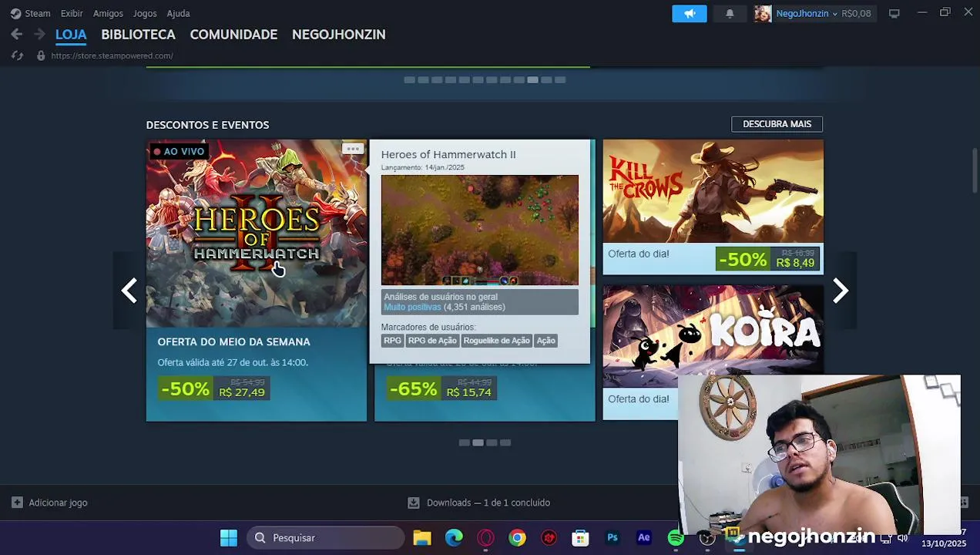980x555 pixels.
Task: Click the R$ 15,74 discounted price
Action: (x=468, y=392)
